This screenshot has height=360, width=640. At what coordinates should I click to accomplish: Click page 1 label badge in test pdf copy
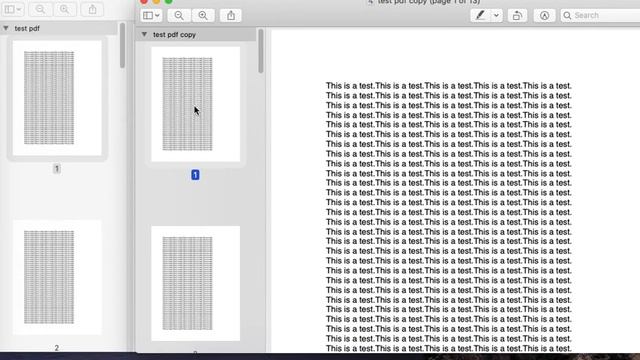[195, 175]
